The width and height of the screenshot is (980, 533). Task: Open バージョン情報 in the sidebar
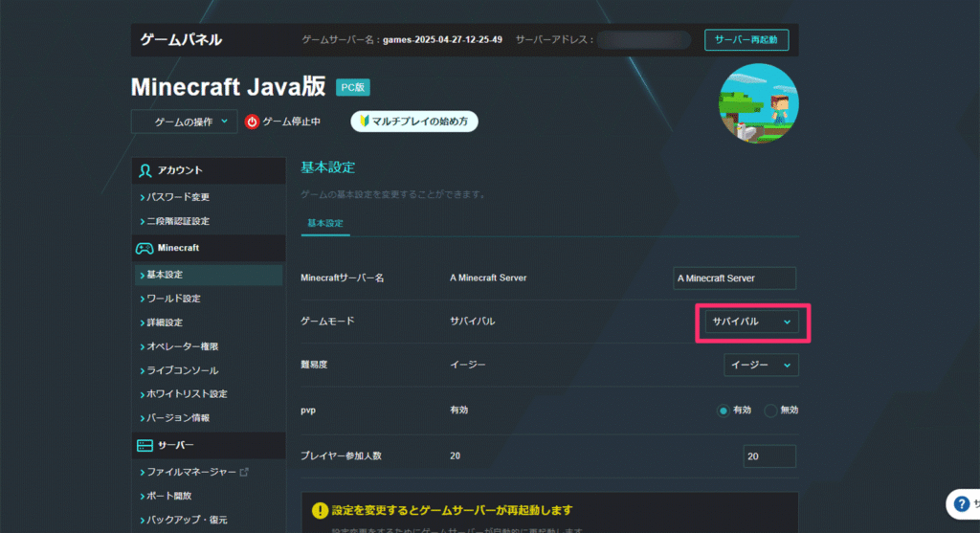[178, 417]
